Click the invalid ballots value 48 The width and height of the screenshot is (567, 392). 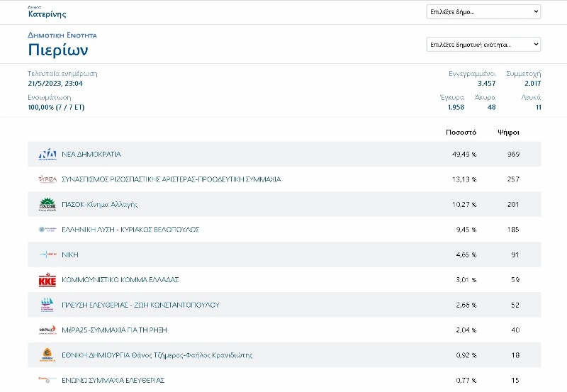491,108
